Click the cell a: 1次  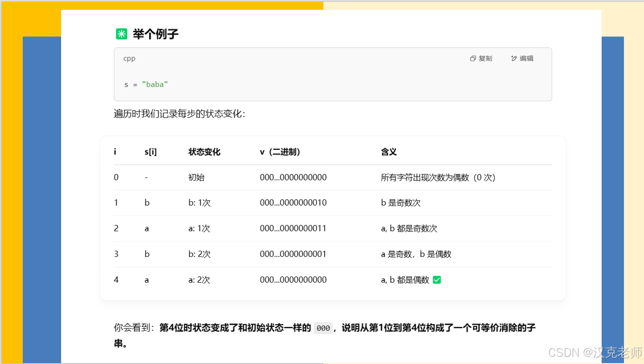[199, 228]
